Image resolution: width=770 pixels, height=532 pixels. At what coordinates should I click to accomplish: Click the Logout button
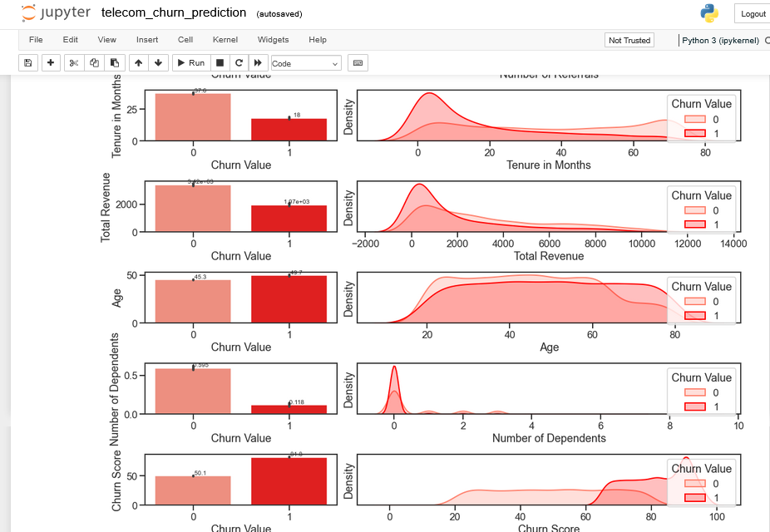click(x=753, y=14)
